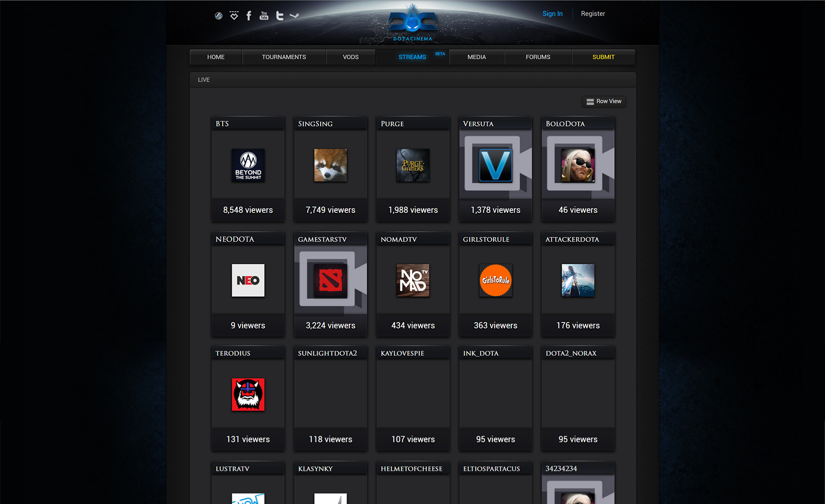The image size is (825, 504).
Task: Click the Klasynky stream title
Action: (315, 469)
